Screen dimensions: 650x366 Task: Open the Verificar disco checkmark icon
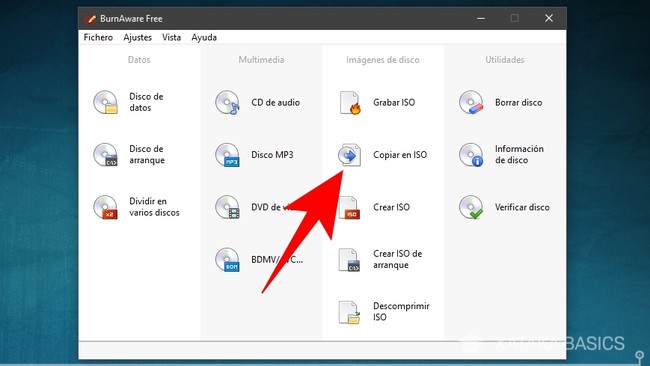click(471, 207)
